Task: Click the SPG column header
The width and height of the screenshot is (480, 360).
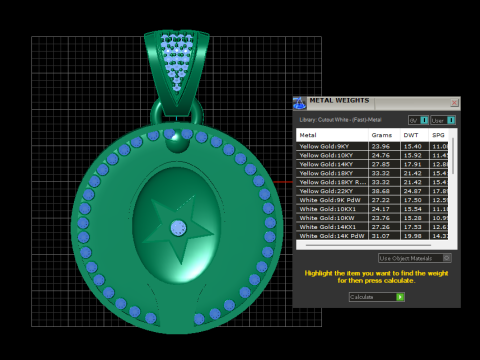Action: (439, 135)
